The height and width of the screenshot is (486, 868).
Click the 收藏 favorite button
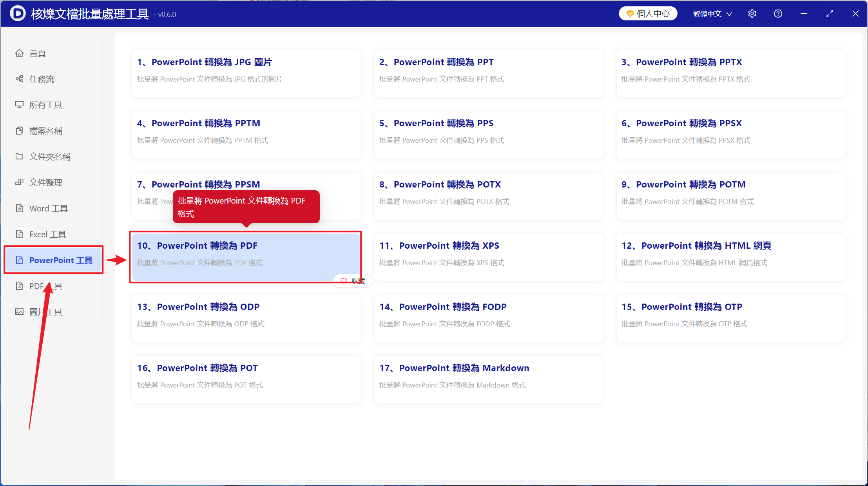tap(352, 280)
